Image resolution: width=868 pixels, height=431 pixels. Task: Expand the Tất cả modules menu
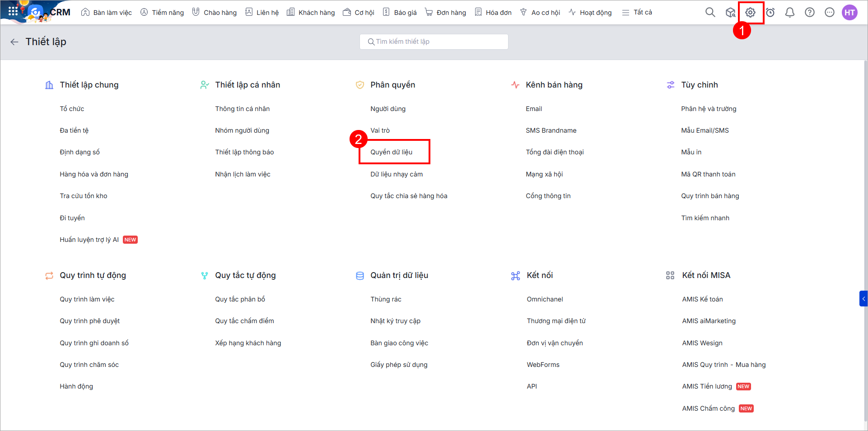[637, 13]
